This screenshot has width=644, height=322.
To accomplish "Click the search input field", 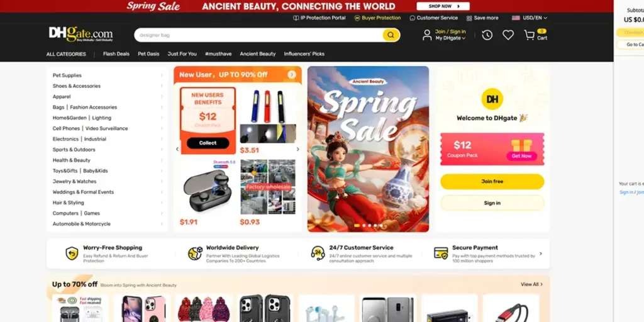I will pyautogui.click(x=258, y=35).
